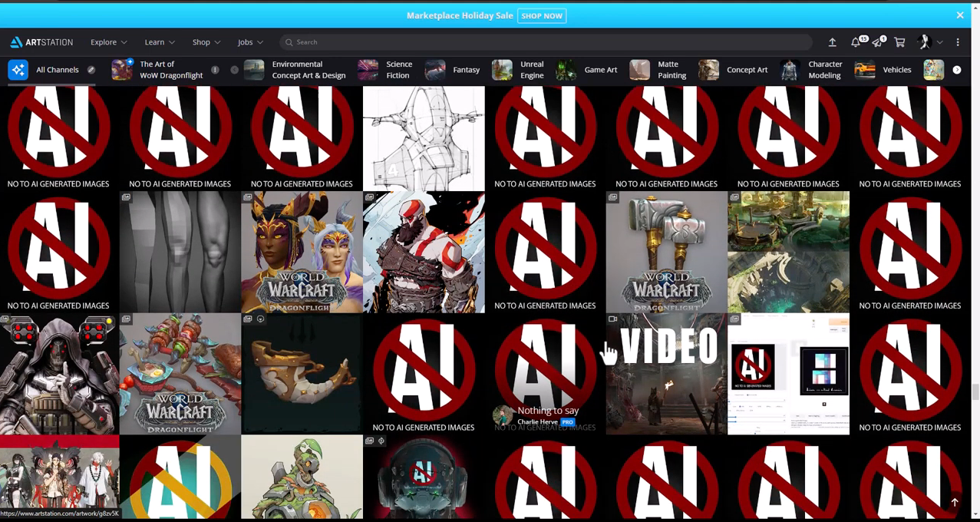Select the Game Art channel
Image resolution: width=980 pixels, height=522 pixels.
(x=587, y=70)
